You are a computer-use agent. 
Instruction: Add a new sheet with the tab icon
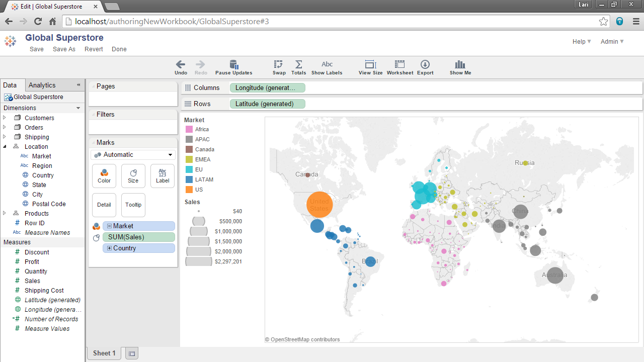coord(132,354)
